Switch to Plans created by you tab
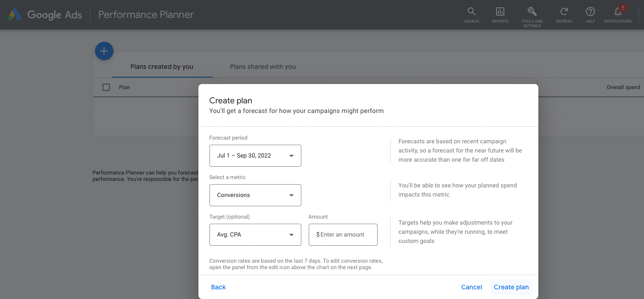644x299 pixels. point(162,67)
